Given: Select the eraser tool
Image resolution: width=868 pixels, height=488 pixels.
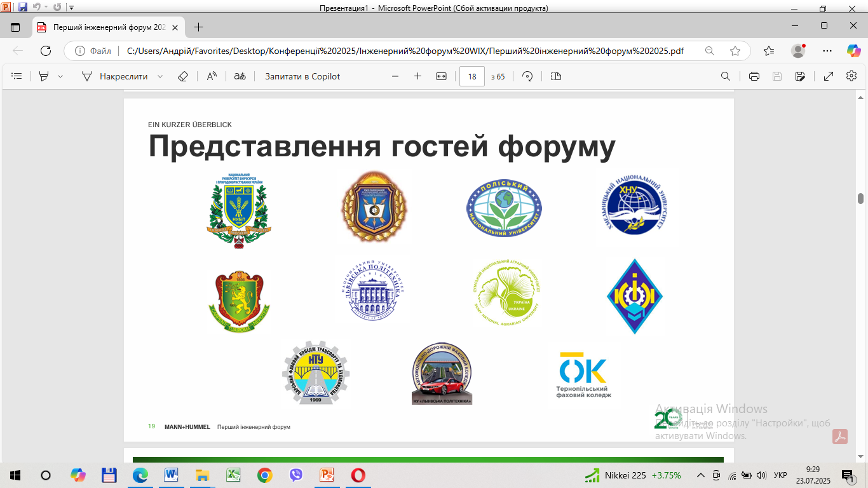Looking at the screenshot, I should pyautogui.click(x=183, y=76).
